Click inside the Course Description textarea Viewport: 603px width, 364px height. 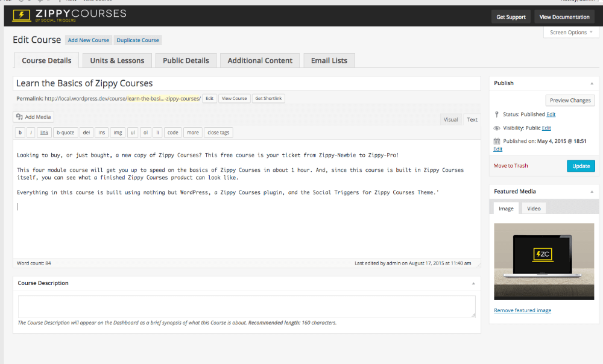click(247, 306)
